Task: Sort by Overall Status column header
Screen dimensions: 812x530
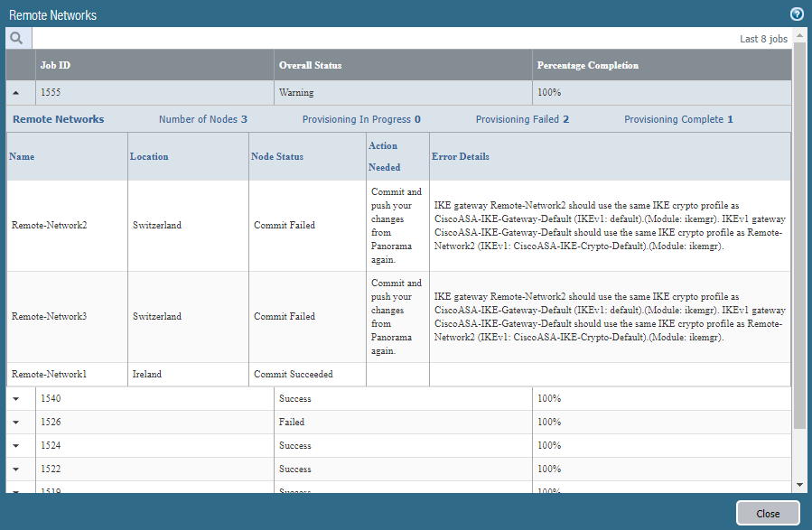Action: point(310,66)
